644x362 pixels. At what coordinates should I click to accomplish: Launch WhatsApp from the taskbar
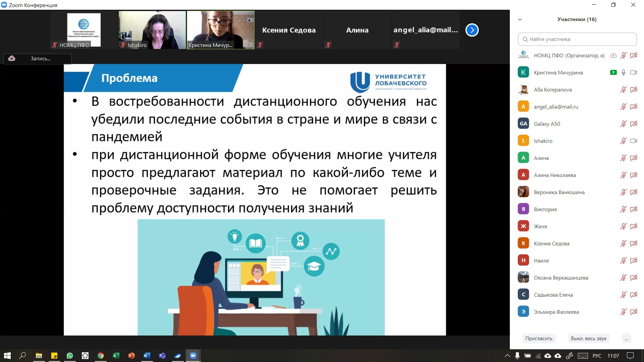(69, 356)
